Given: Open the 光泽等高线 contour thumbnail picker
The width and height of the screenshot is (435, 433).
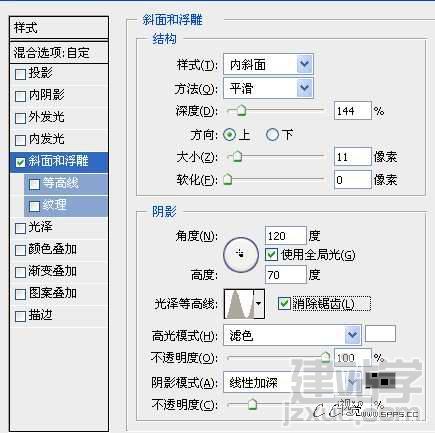Looking at the screenshot, I should [240, 304].
